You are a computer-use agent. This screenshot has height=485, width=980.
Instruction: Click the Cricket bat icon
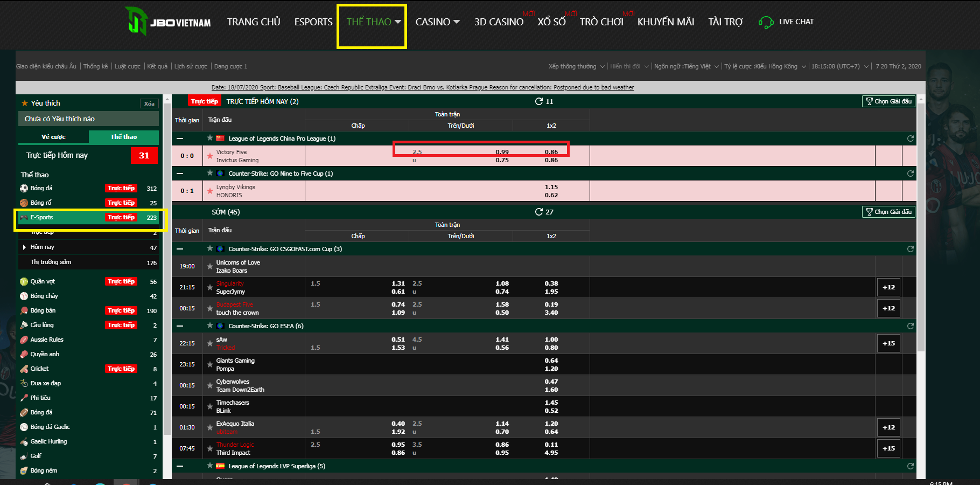(x=24, y=369)
